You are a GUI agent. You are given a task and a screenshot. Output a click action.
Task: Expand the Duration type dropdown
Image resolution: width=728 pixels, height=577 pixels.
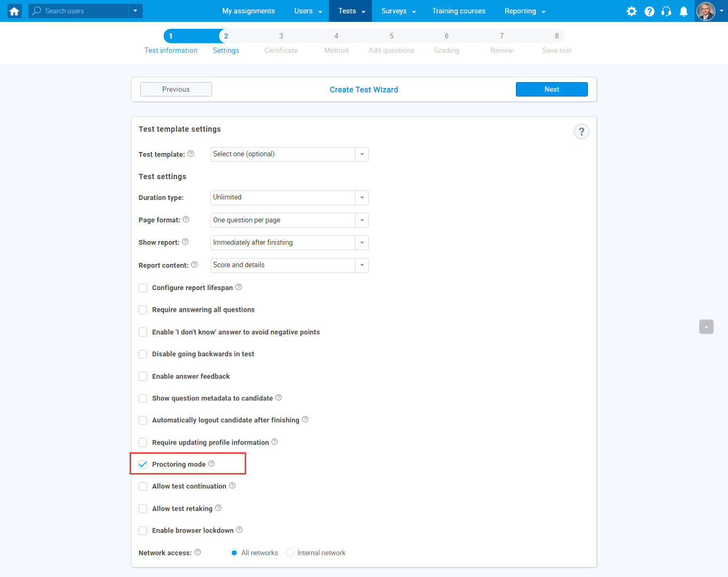(289, 198)
